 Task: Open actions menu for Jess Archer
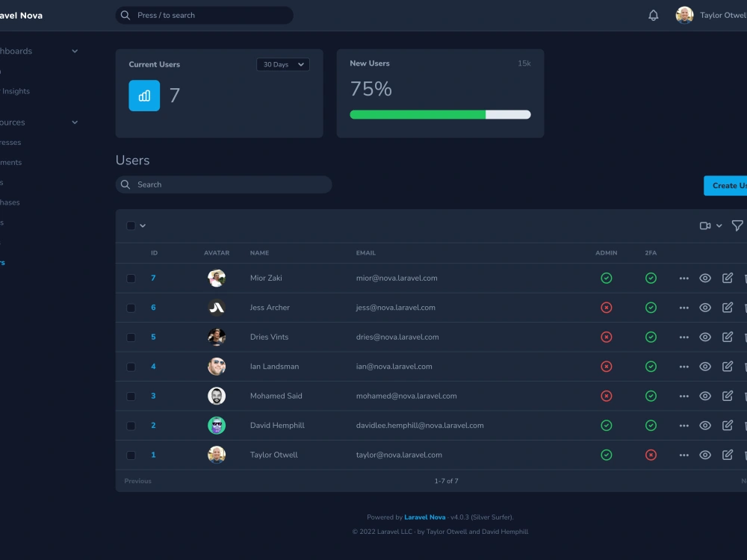click(x=684, y=308)
